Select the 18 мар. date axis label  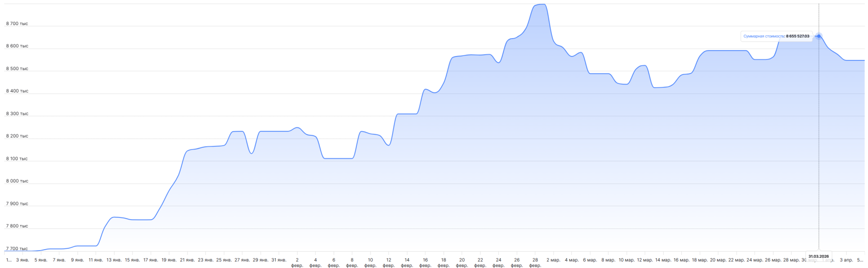click(x=700, y=260)
